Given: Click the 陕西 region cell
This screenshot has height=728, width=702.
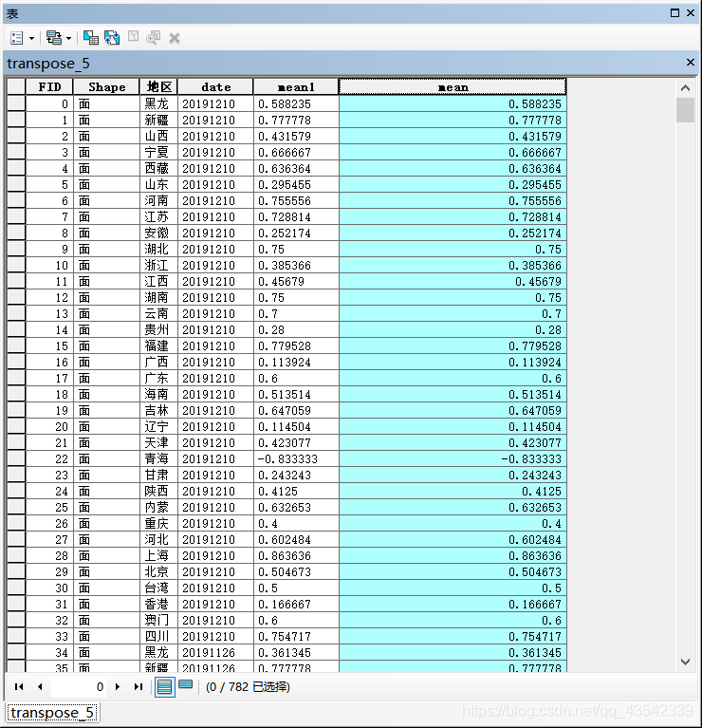Looking at the screenshot, I should point(158,491).
